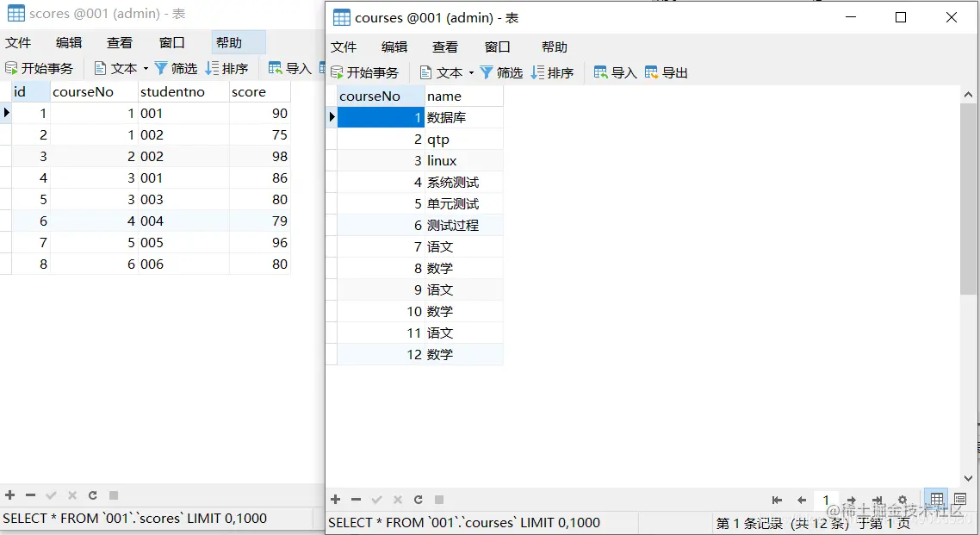Click the courseNo column header in courses table
Viewport: 980px width, 535px height.
point(381,96)
